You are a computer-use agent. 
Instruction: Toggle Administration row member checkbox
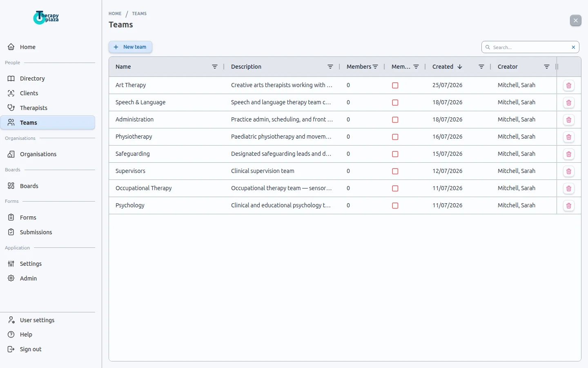click(395, 120)
